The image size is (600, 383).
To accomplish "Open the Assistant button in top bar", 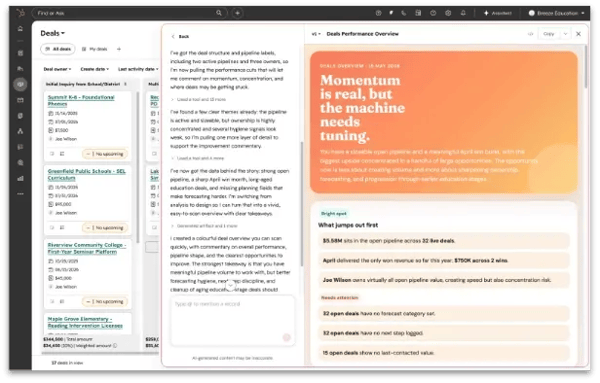I will 497,13.
